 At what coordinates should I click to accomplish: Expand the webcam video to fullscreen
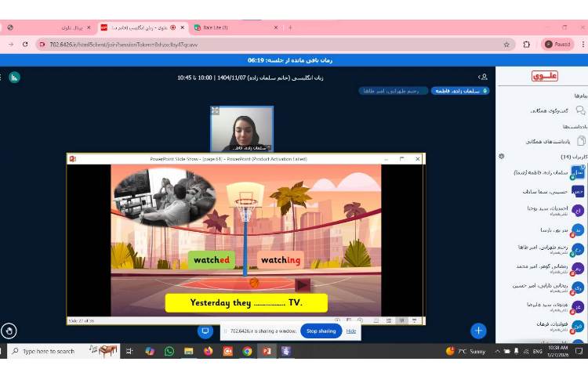pos(216,110)
